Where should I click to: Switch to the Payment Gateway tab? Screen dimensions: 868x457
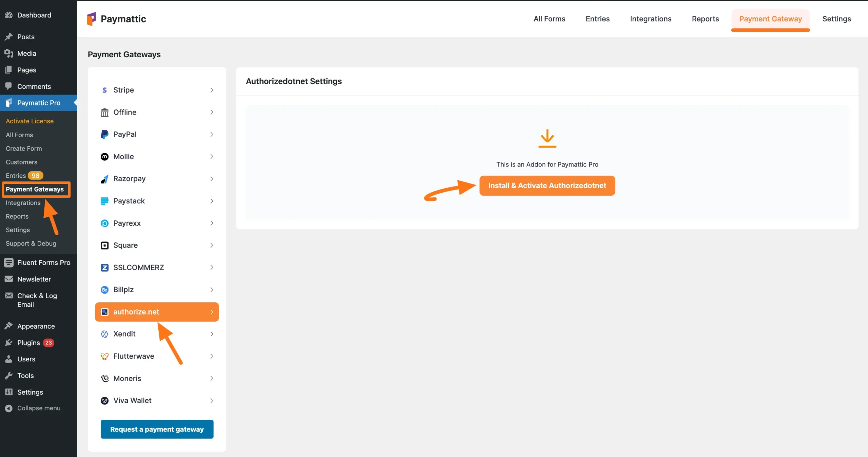(x=770, y=19)
